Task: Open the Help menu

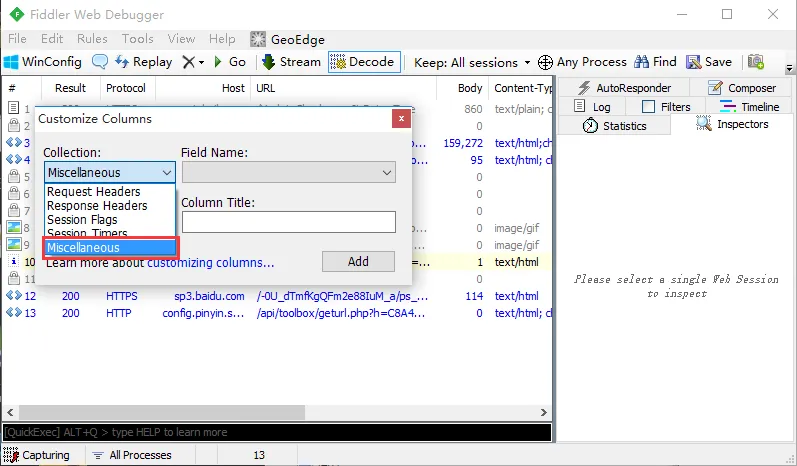Action: pos(222,39)
